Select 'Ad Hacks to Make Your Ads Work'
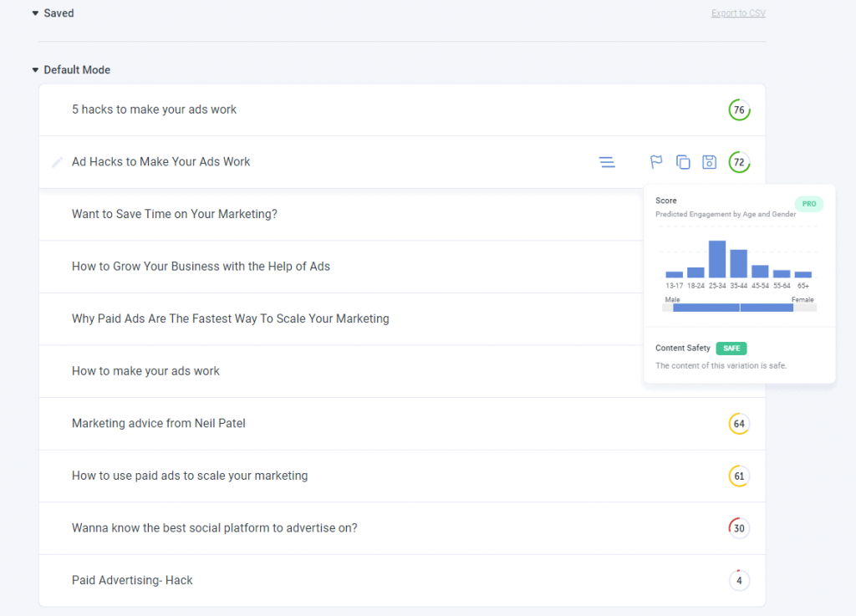 tap(161, 162)
